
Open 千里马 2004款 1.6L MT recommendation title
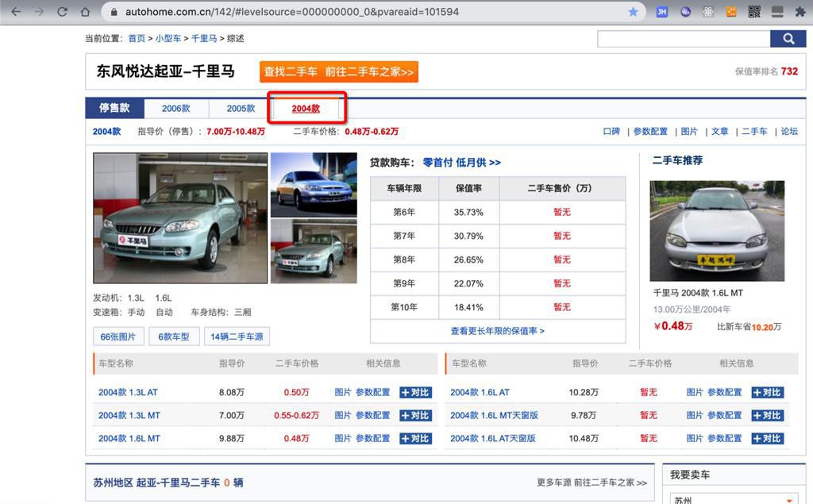point(698,293)
